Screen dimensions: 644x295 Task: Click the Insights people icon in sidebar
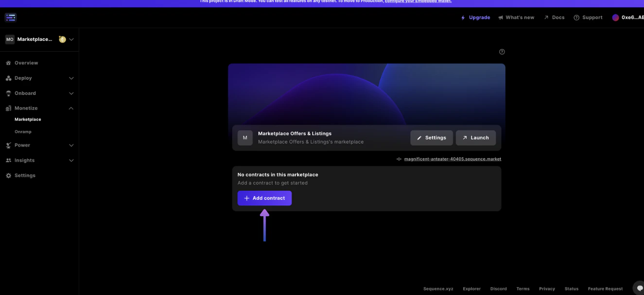[7, 160]
